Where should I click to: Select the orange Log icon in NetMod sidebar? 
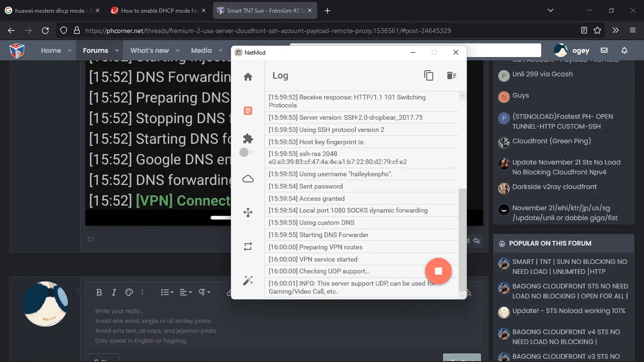tap(248, 111)
